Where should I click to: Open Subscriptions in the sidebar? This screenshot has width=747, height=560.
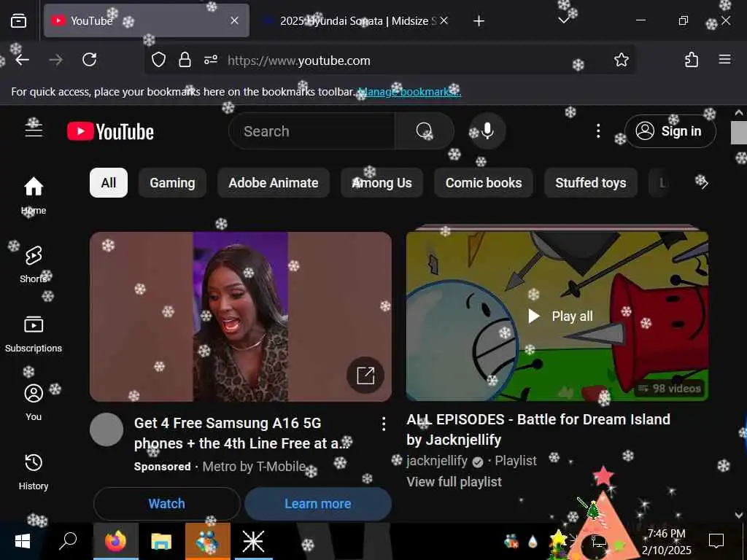click(x=34, y=334)
